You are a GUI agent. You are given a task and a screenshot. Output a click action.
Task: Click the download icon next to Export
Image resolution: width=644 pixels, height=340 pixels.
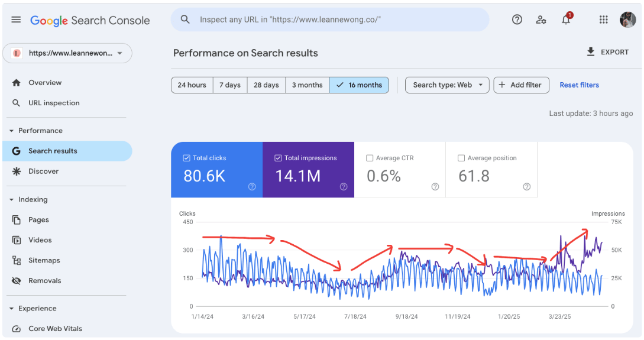pyautogui.click(x=591, y=52)
